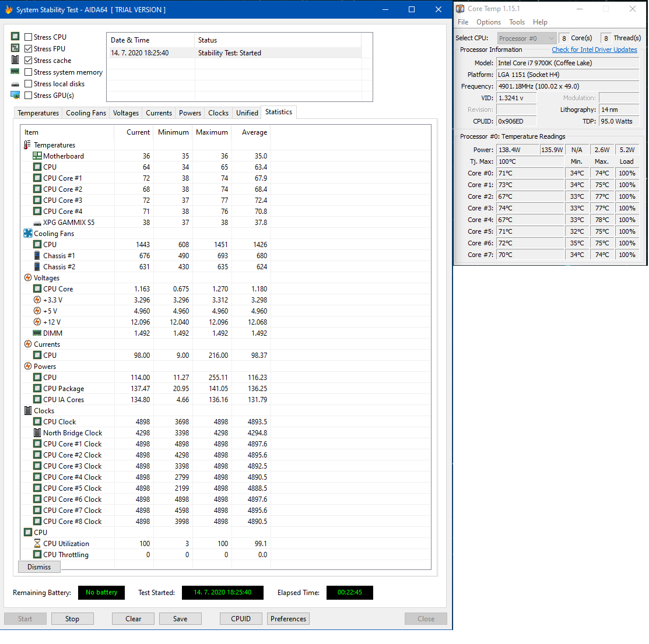Screen dimensions: 649x644
Task: Click the Voltages lightning bolt icon
Action: pos(28,278)
